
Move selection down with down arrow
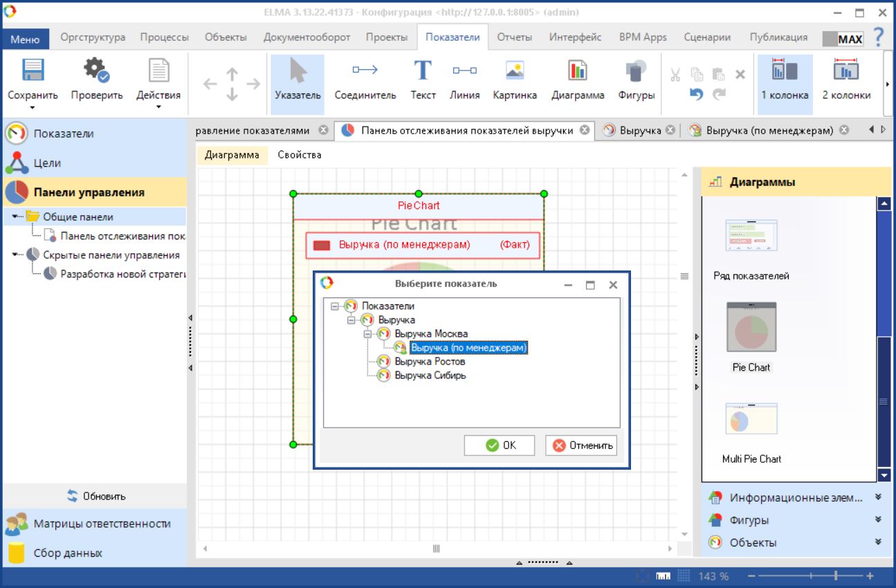tap(232, 95)
